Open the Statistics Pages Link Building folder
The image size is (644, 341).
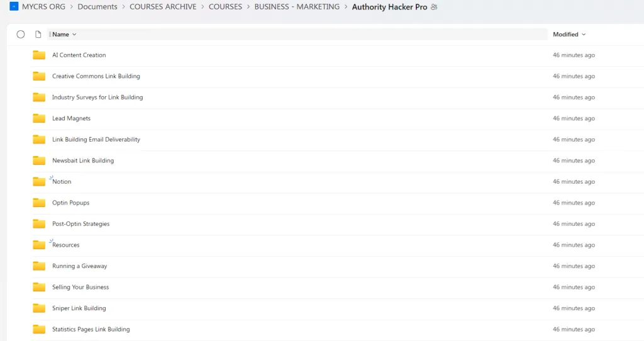tap(91, 329)
